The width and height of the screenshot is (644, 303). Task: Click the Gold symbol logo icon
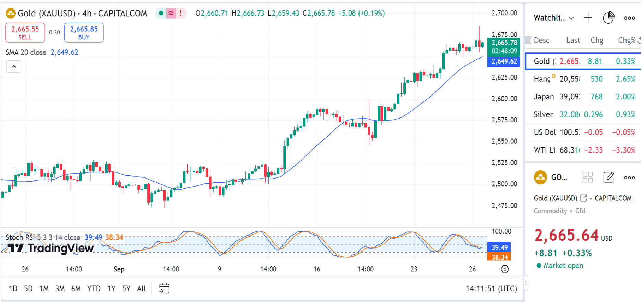pos(11,13)
